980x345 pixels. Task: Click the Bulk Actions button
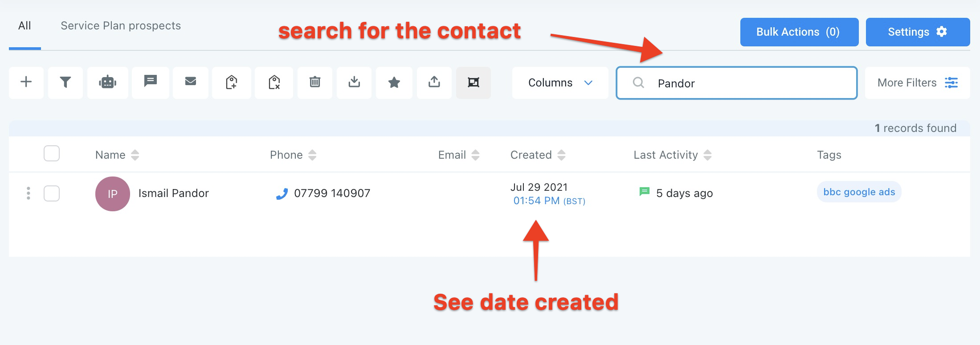pyautogui.click(x=799, y=32)
